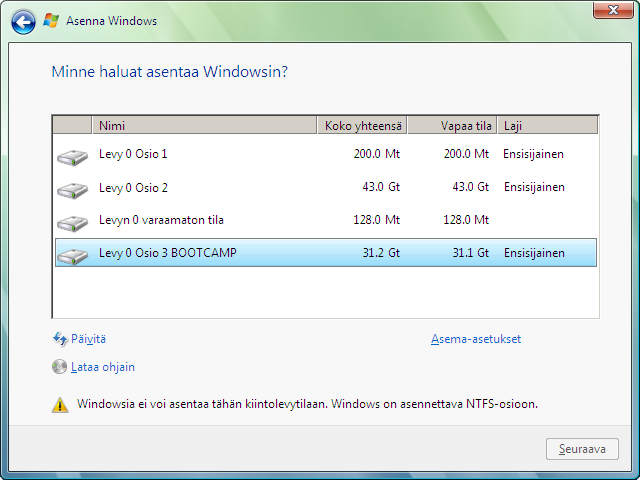640x480 pixels.
Task: Click 128.0 Mt total size of unallocated space
Action: point(377,220)
